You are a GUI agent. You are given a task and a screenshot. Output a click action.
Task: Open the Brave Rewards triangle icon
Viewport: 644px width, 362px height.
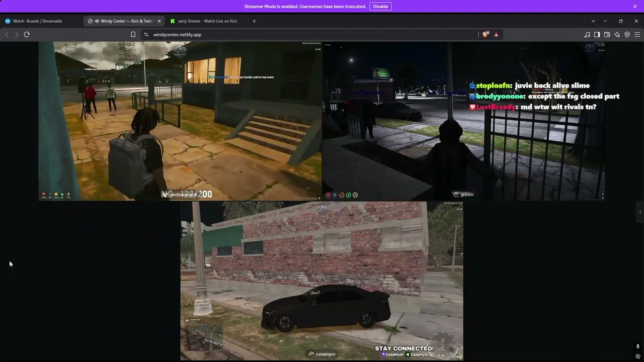pyautogui.click(x=496, y=35)
